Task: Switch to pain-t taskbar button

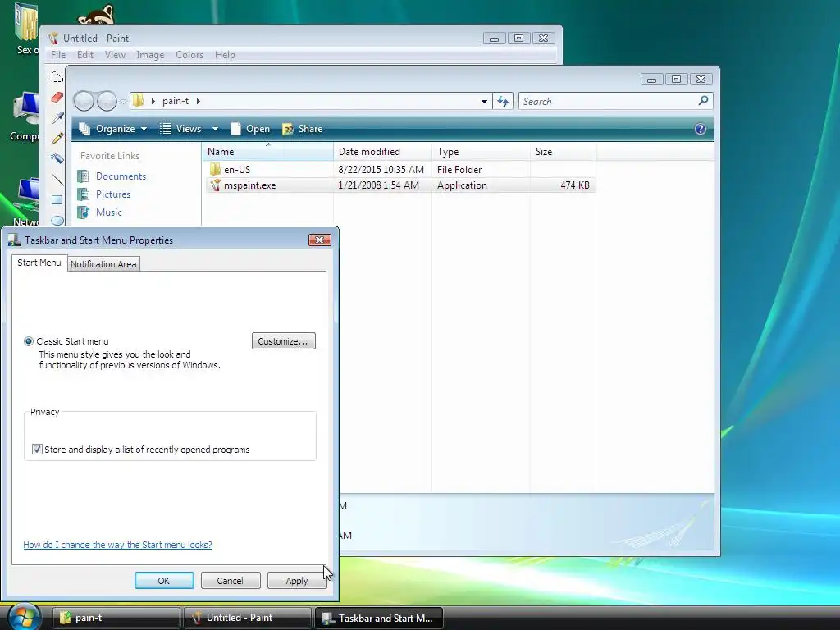Action: [116, 618]
